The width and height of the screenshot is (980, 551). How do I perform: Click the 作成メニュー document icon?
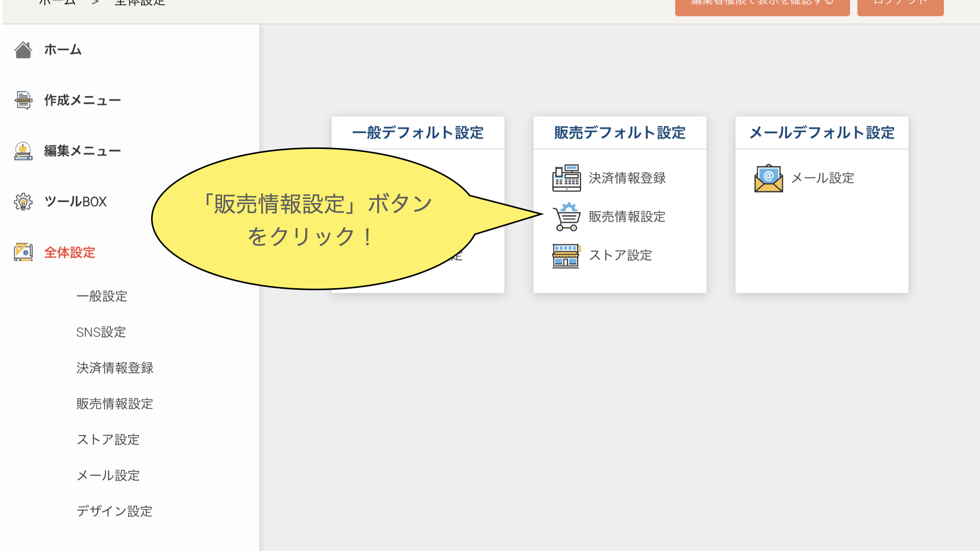point(23,100)
